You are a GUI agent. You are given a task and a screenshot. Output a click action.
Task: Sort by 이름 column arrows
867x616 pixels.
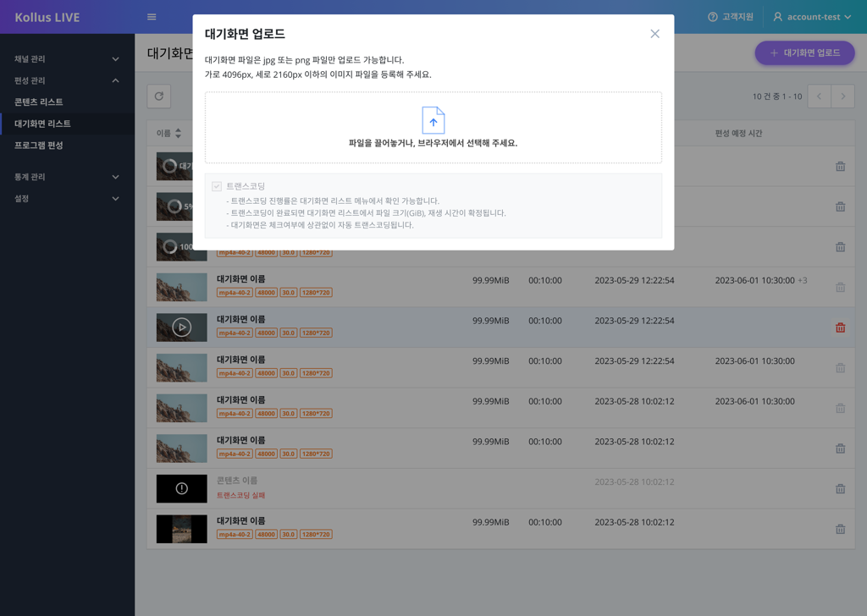(x=178, y=134)
